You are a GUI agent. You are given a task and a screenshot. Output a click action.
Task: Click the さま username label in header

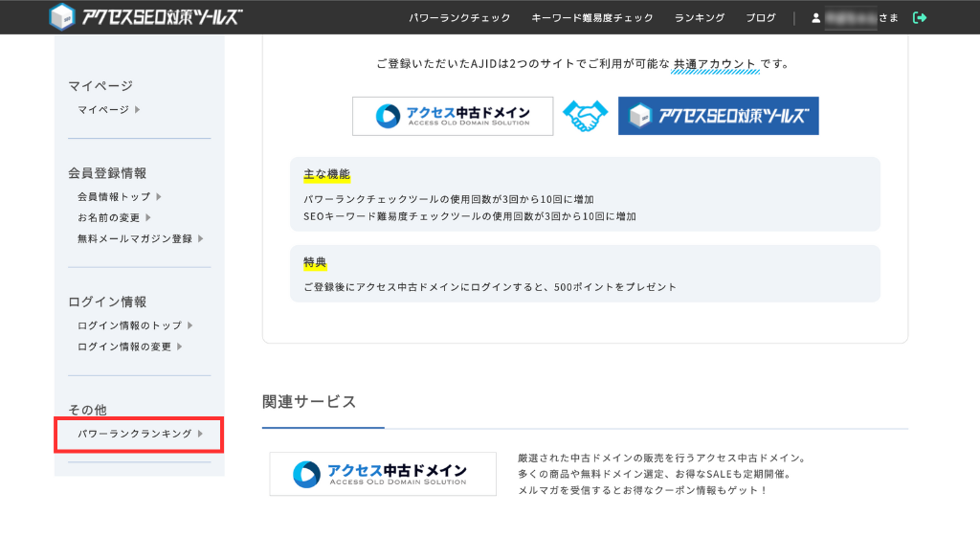888,18
